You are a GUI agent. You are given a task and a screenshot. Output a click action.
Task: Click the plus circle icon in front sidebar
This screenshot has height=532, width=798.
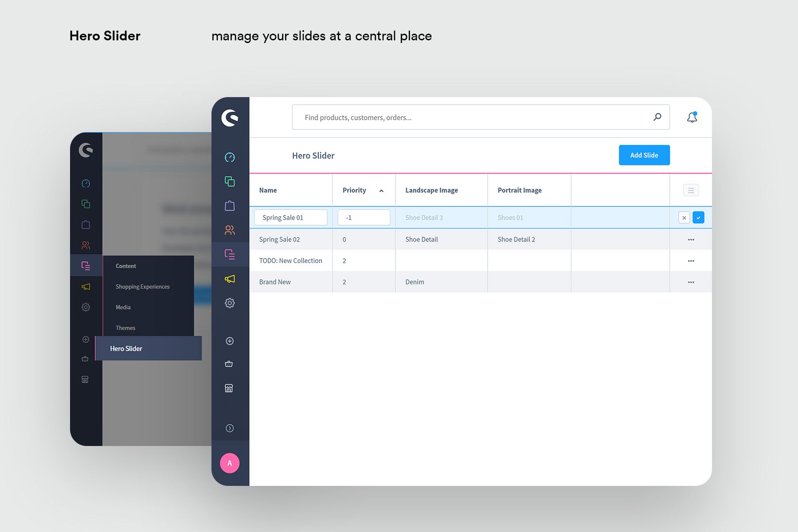click(x=230, y=341)
